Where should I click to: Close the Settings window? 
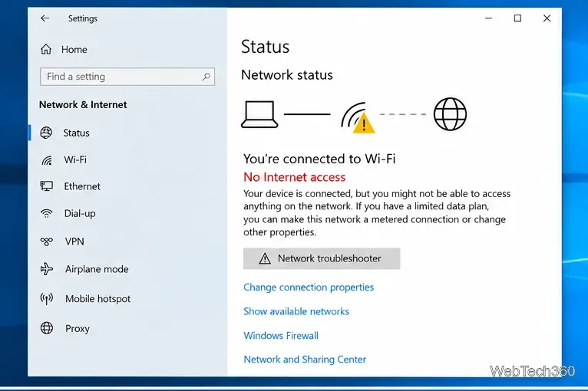click(x=547, y=18)
